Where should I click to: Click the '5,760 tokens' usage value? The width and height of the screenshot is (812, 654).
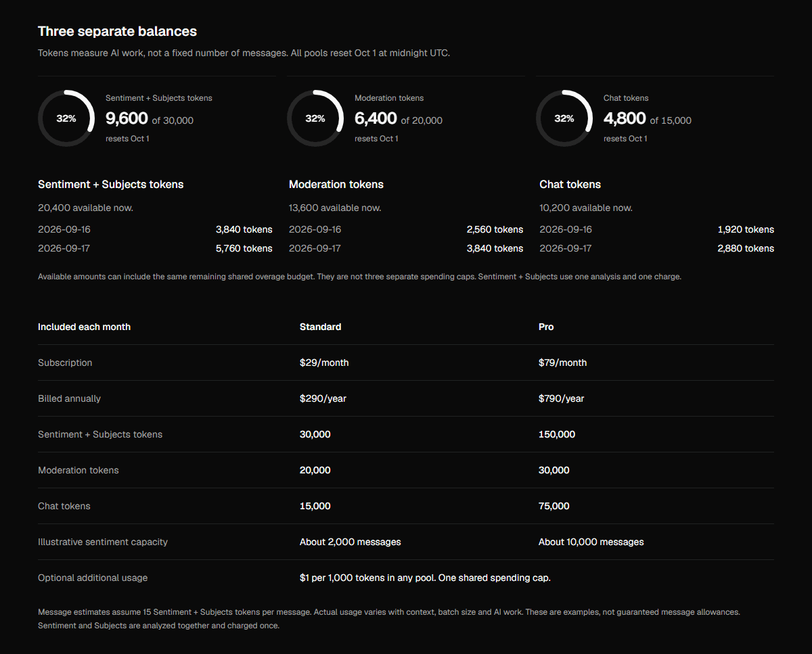[244, 248]
